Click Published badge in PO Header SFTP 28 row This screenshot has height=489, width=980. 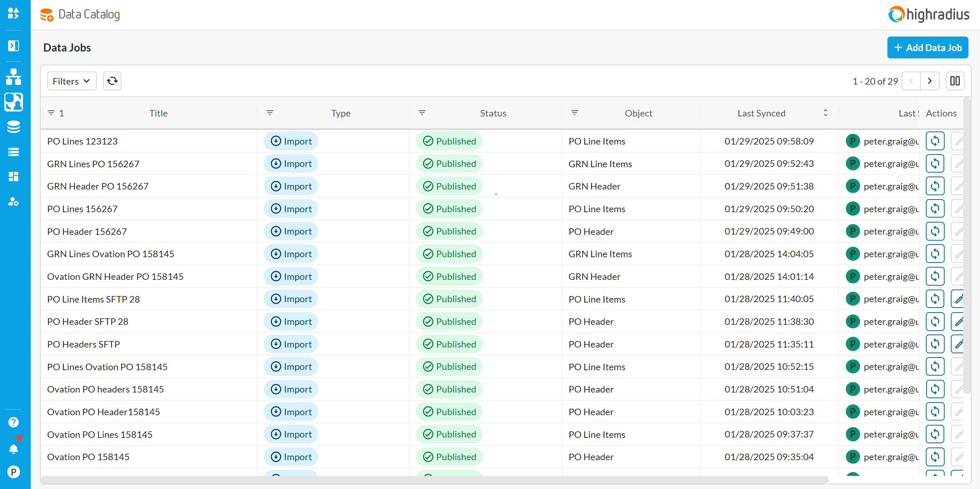click(x=449, y=321)
